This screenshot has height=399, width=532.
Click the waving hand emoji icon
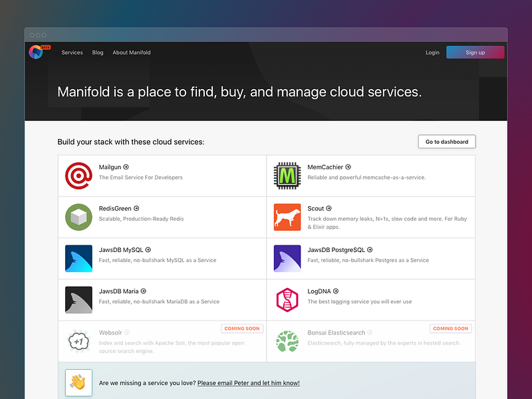coord(78,383)
